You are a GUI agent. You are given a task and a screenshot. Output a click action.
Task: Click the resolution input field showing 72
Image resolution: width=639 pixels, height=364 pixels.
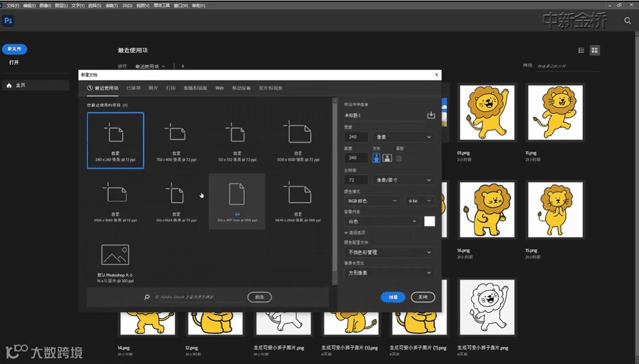point(356,180)
